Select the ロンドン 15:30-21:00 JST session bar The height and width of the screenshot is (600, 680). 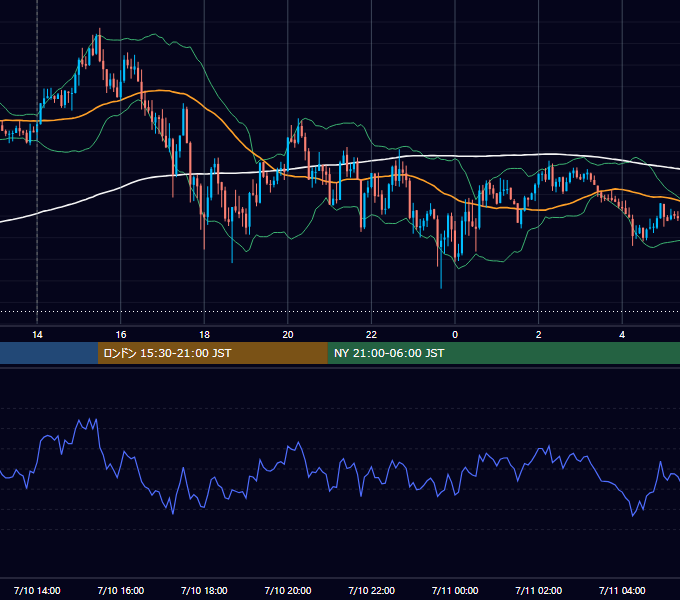[x=212, y=353]
